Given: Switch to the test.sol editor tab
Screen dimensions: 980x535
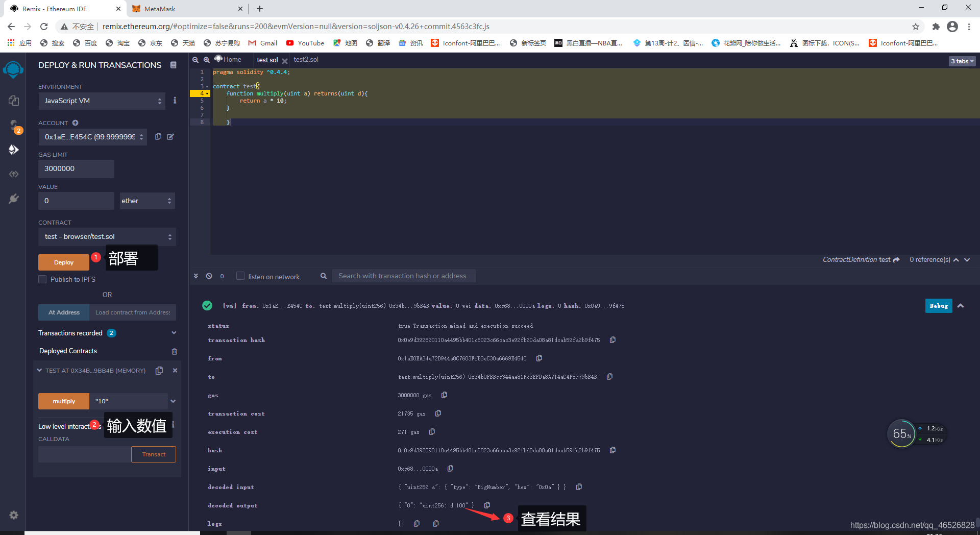Looking at the screenshot, I should pos(267,60).
